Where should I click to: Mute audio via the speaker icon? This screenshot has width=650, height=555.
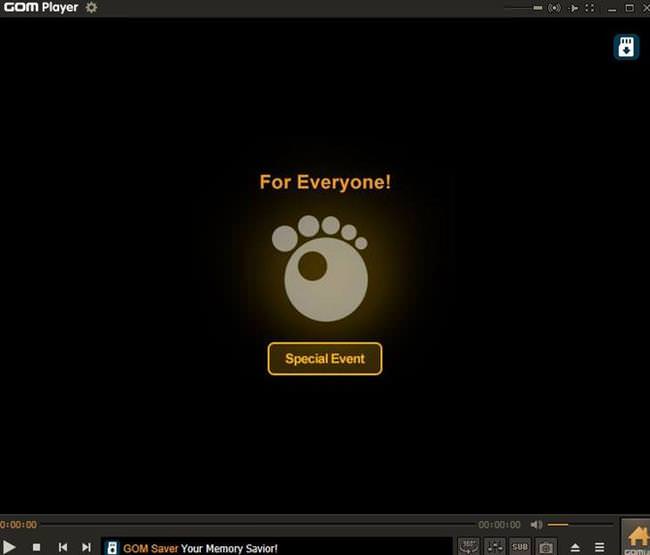[536, 525]
